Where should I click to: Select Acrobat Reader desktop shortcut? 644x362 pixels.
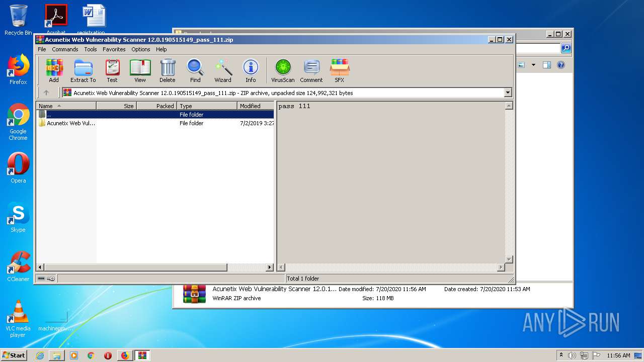(56, 19)
